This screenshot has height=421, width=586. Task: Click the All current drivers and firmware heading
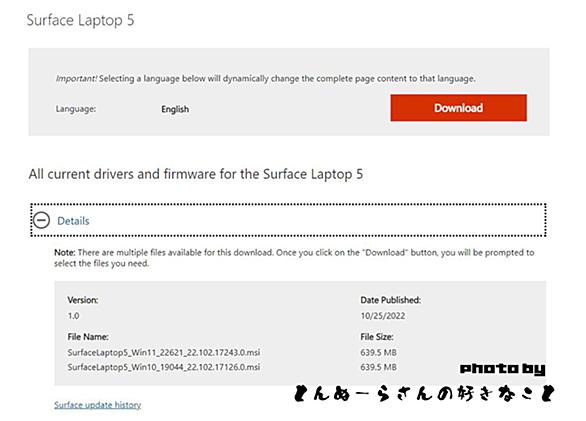(x=196, y=174)
